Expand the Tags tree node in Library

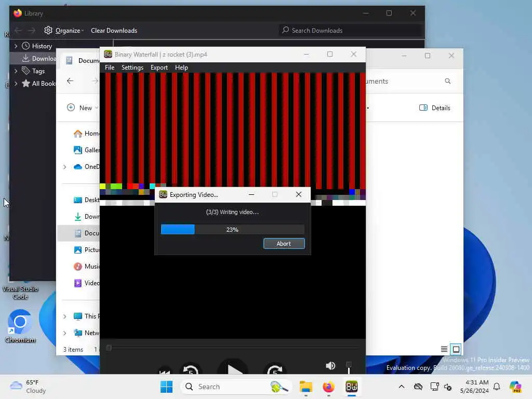coord(16,71)
